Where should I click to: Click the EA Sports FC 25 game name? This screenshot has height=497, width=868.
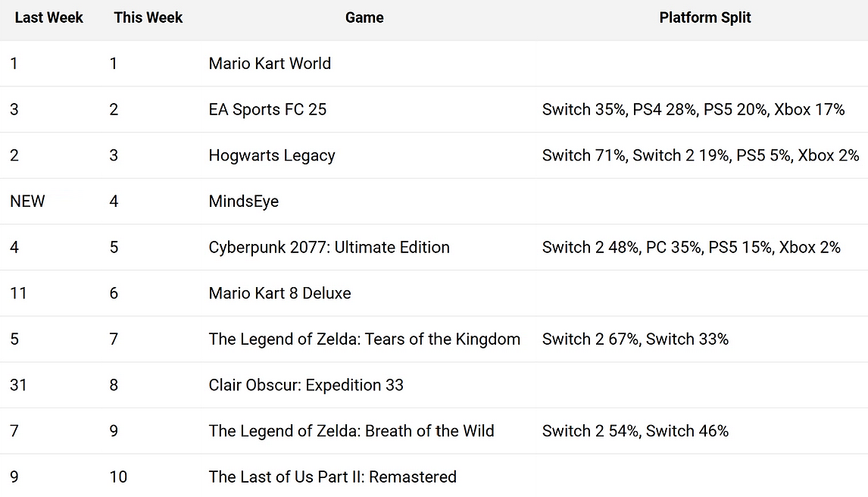point(267,110)
